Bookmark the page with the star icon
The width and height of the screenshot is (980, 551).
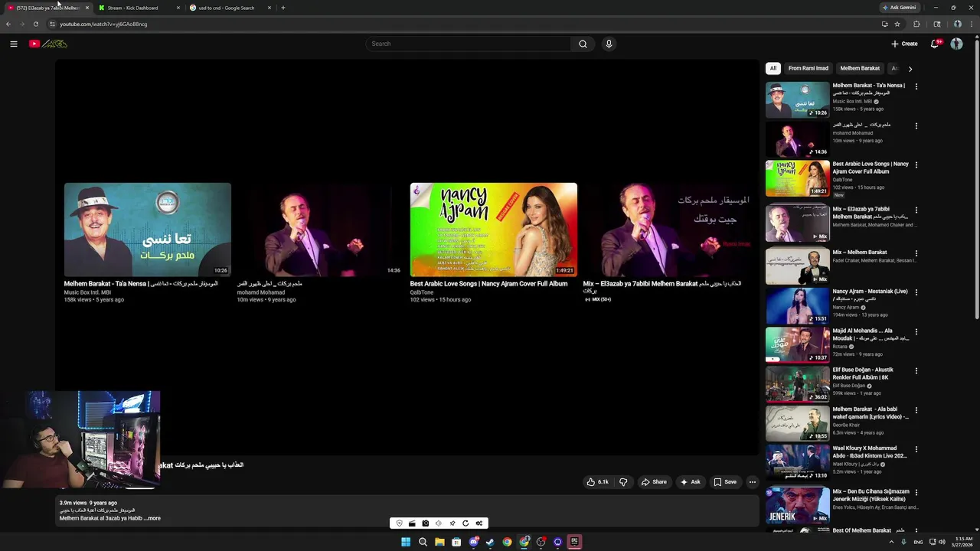897,24
